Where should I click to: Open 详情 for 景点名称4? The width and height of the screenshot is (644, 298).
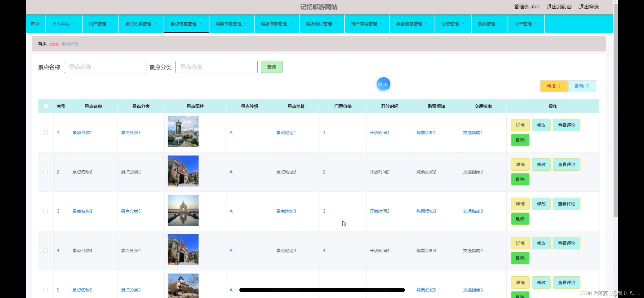[520, 243]
